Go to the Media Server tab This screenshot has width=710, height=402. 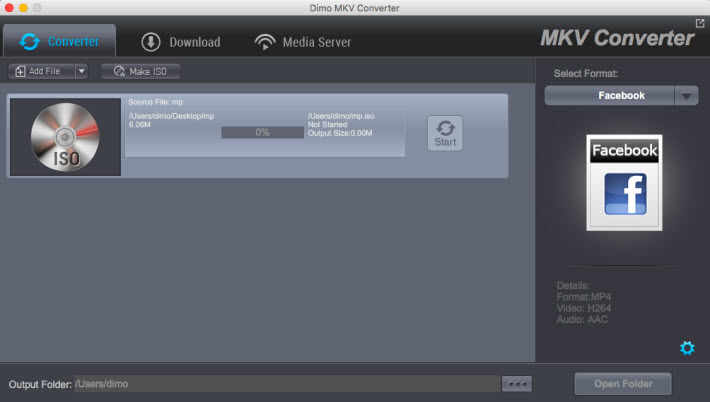(302, 42)
